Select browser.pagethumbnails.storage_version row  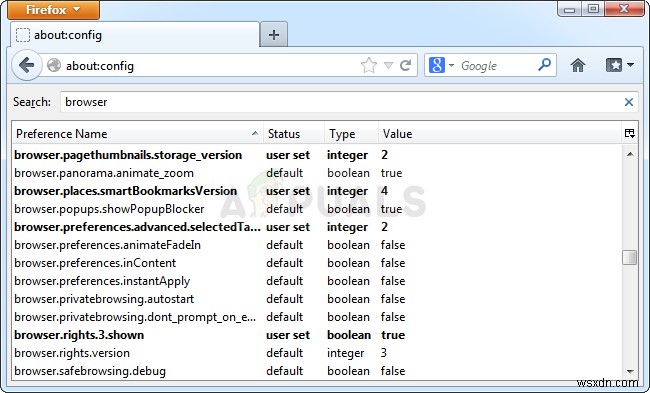coord(317,155)
